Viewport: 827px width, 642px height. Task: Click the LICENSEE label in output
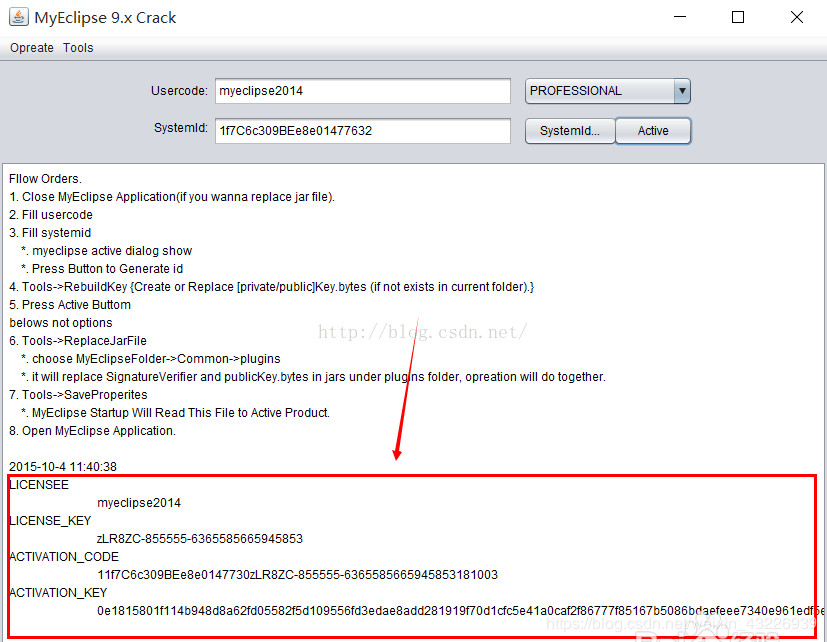click(x=39, y=485)
